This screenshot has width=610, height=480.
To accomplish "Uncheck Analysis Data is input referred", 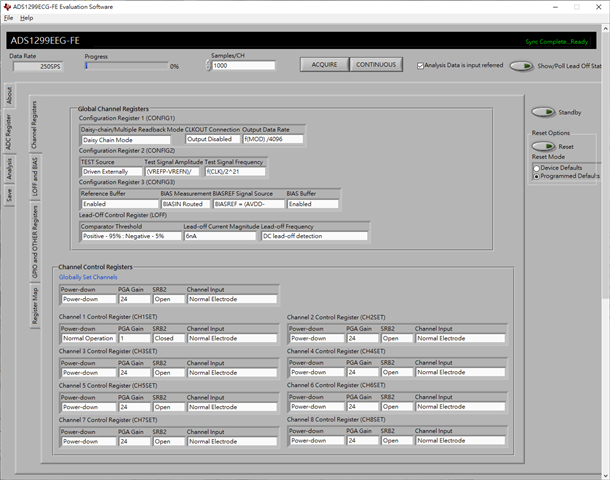I will [420, 66].
